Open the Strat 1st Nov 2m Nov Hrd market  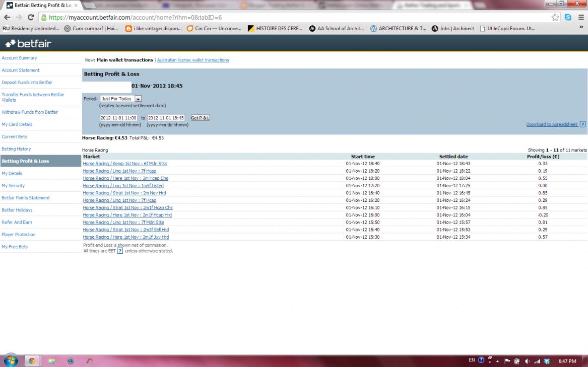pos(124,193)
